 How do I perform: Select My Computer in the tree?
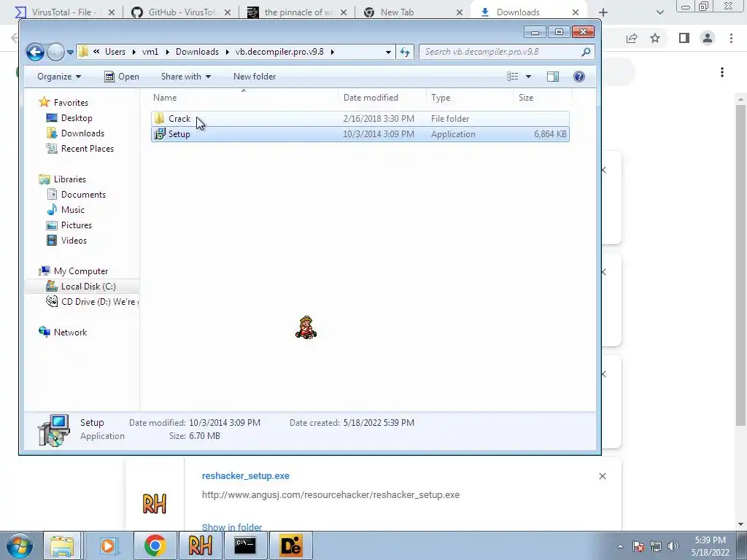(x=80, y=271)
